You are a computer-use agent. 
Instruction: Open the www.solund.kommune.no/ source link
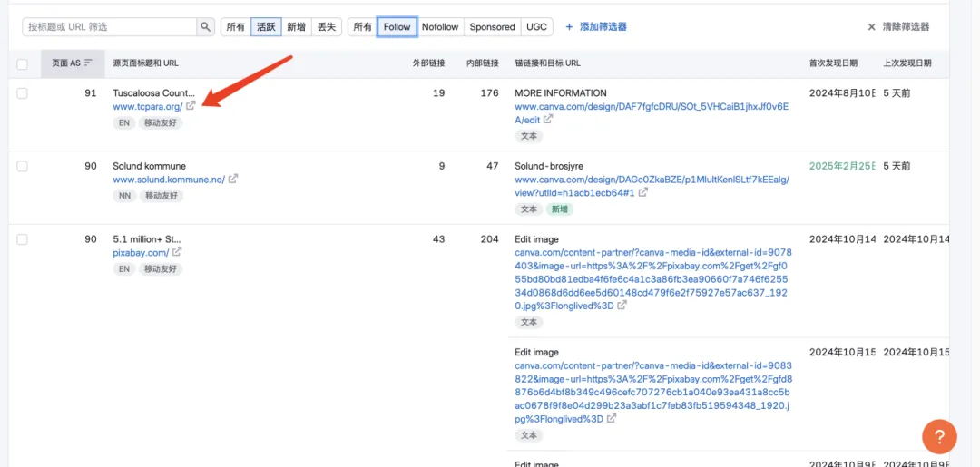pyautogui.click(x=169, y=180)
